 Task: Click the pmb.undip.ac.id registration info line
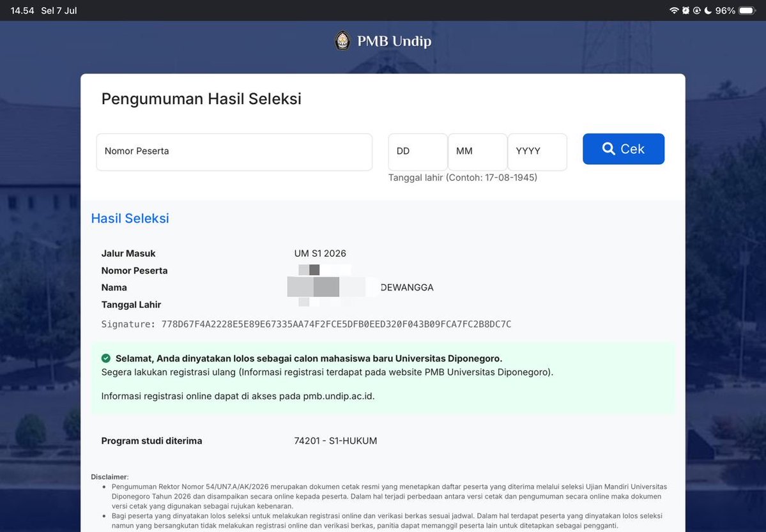[238, 396]
